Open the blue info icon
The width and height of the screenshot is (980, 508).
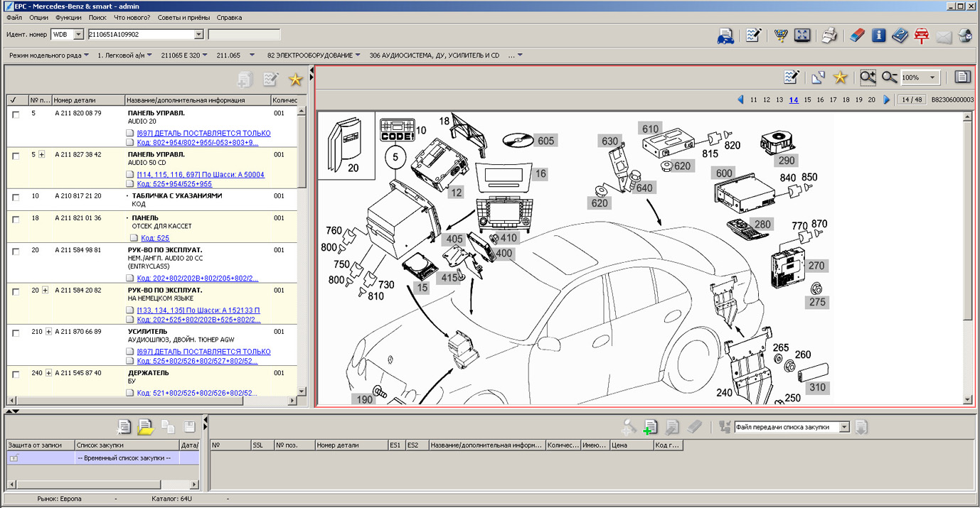[879, 36]
